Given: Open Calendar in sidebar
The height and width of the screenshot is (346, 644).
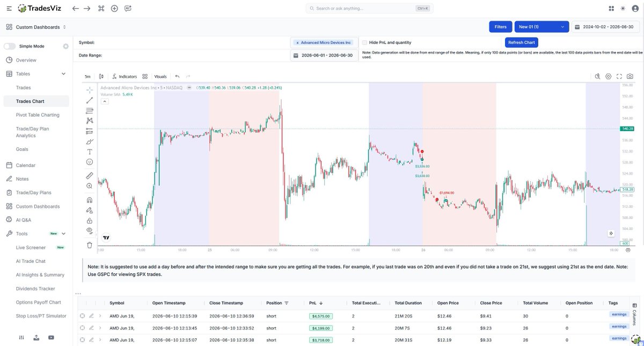Looking at the screenshot, I should point(26,165).
